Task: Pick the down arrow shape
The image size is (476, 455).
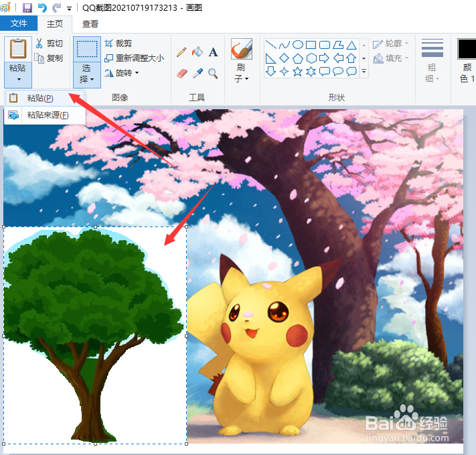Action: click(270, 72)
